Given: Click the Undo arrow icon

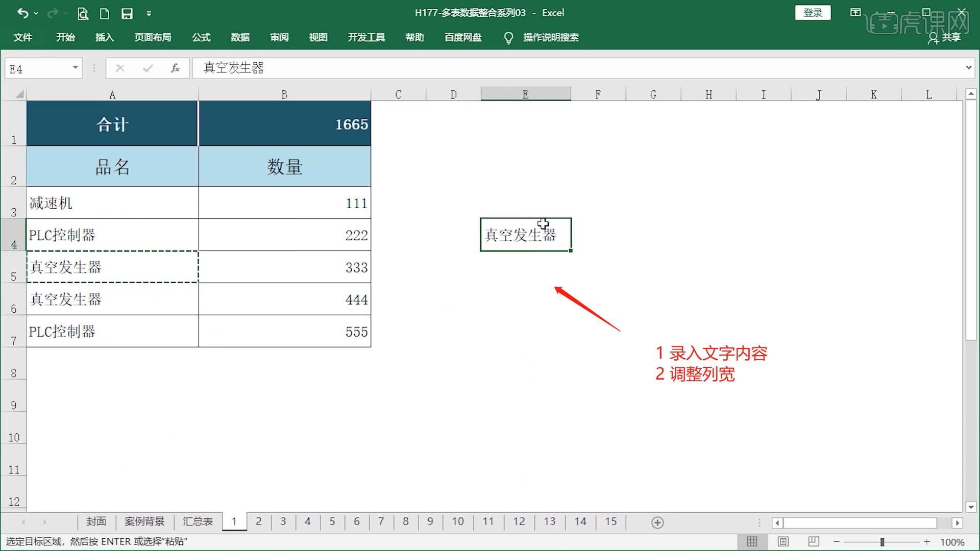Looking at the screenshot, I should click(22, 13).
